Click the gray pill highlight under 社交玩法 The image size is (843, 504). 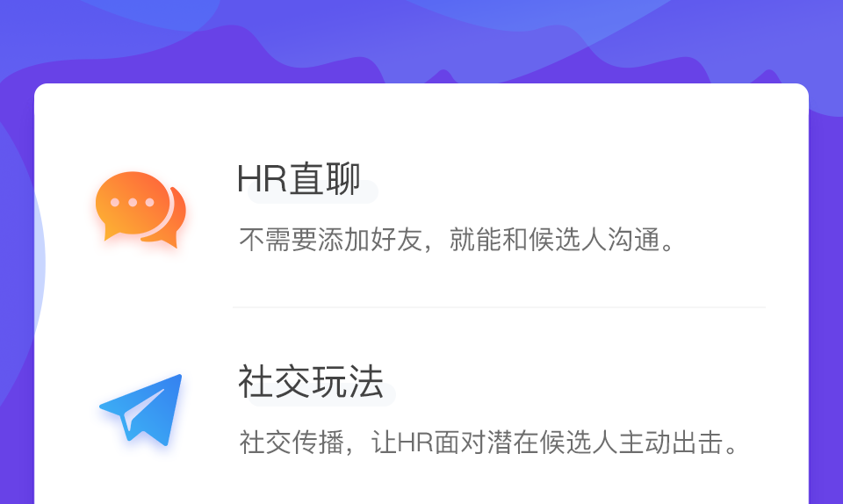[321, 395]
